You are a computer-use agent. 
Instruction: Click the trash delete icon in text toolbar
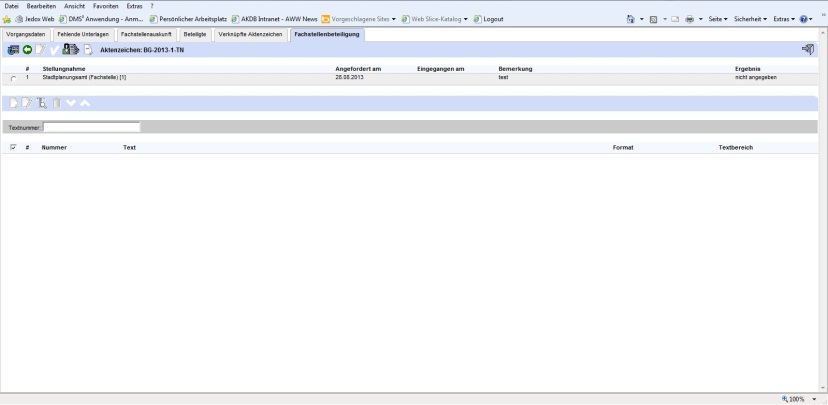[x=57, y=103]
